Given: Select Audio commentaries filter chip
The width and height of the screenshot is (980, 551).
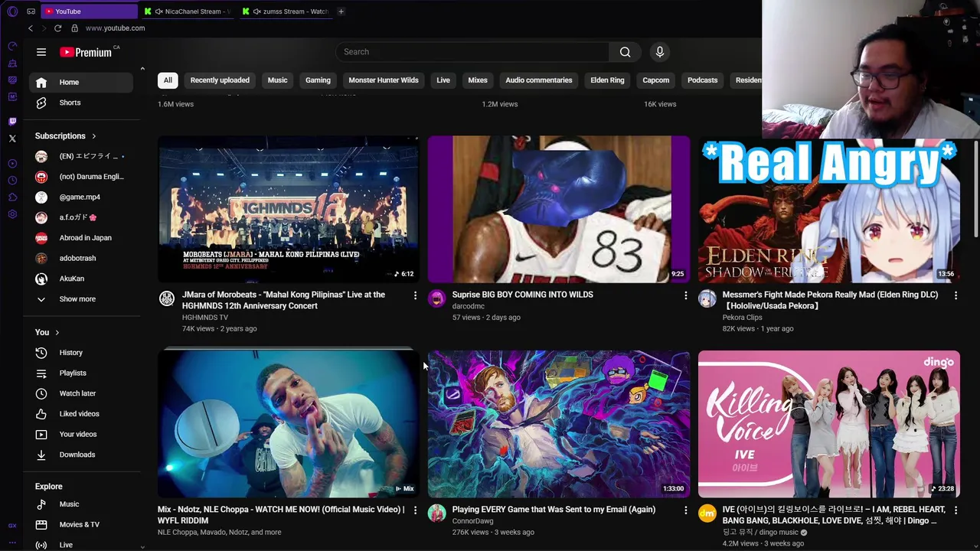Looking at the screenshot, I should [x=538, y=80].
